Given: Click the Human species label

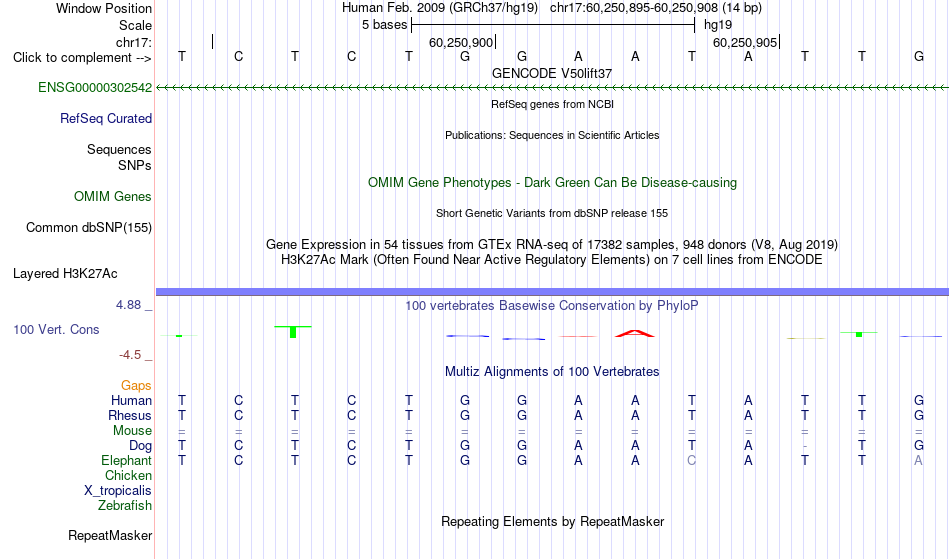Looking at the screenshot, I should coord(131,401).
